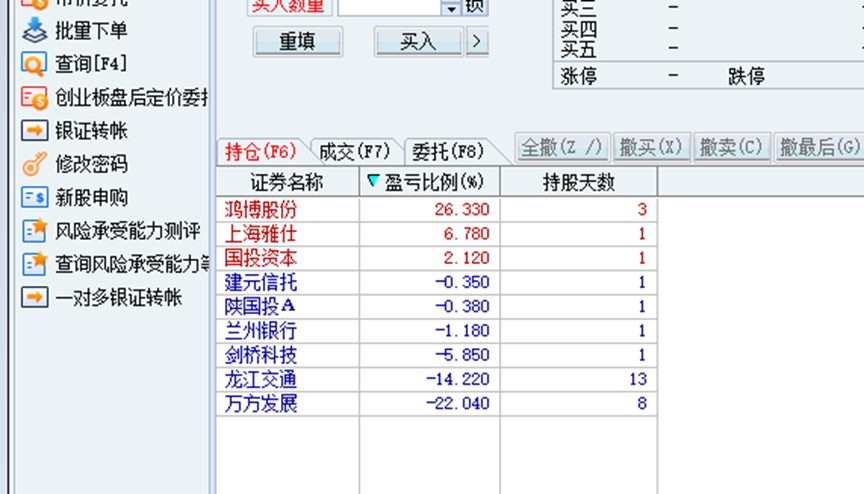Image resolution: width=864 pixels, height=494 pixels.
Task: Click the 一对多银证转帐 arrow icon
Action: [x=34, y=297]
